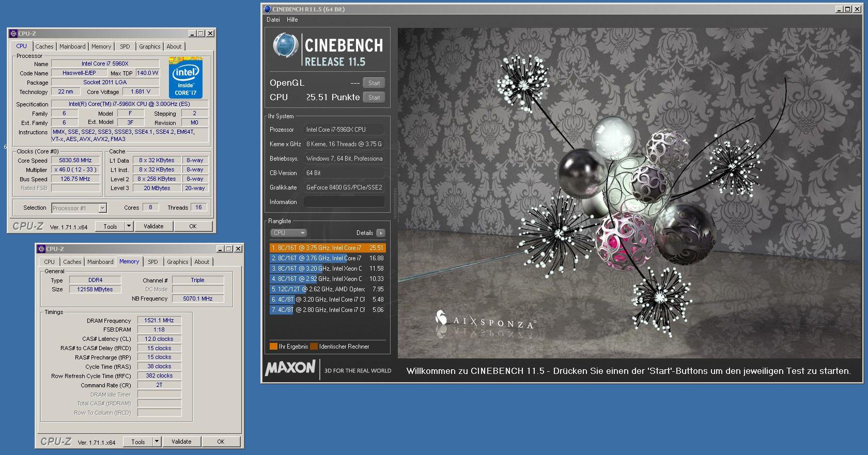Open Memory tab in the CPU-Z processor window

click(101, 46)
